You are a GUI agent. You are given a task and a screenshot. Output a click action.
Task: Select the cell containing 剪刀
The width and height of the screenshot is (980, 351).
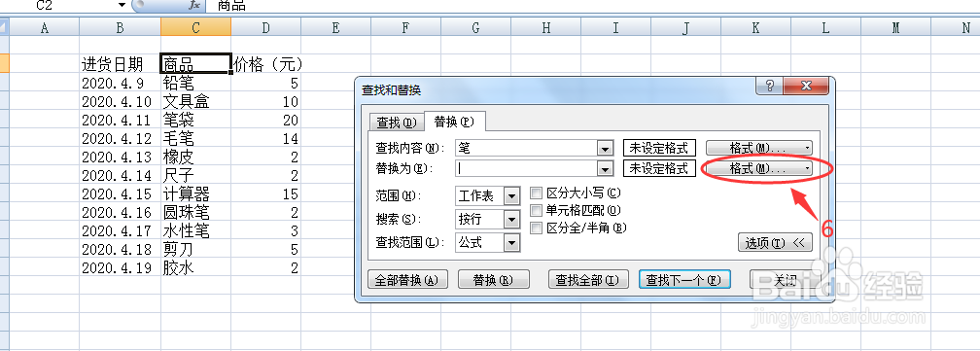pyautogui.click(x=195, y=249)
